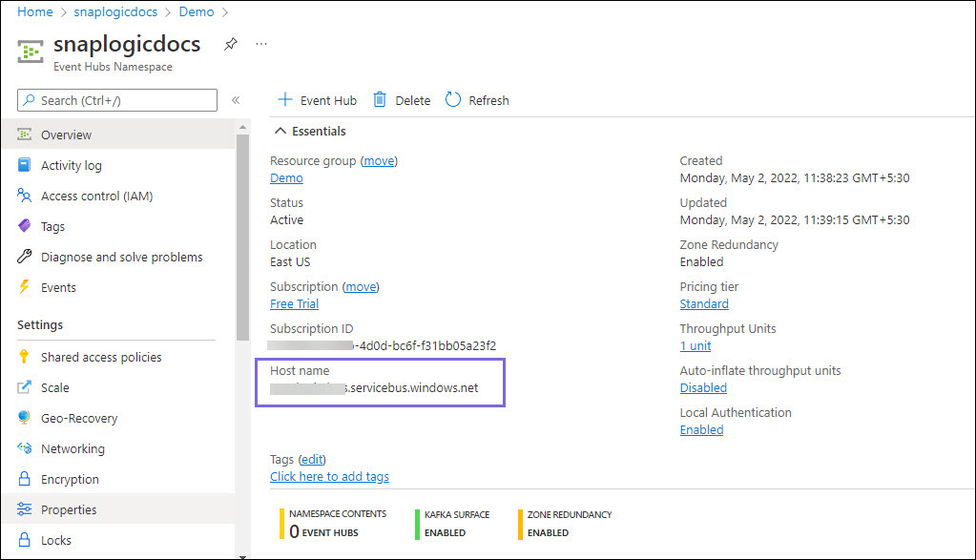The width and height of the screenshot is (976, 560).
Task: Open the Tags blade from sidebar
Action: tap(57, 226)
